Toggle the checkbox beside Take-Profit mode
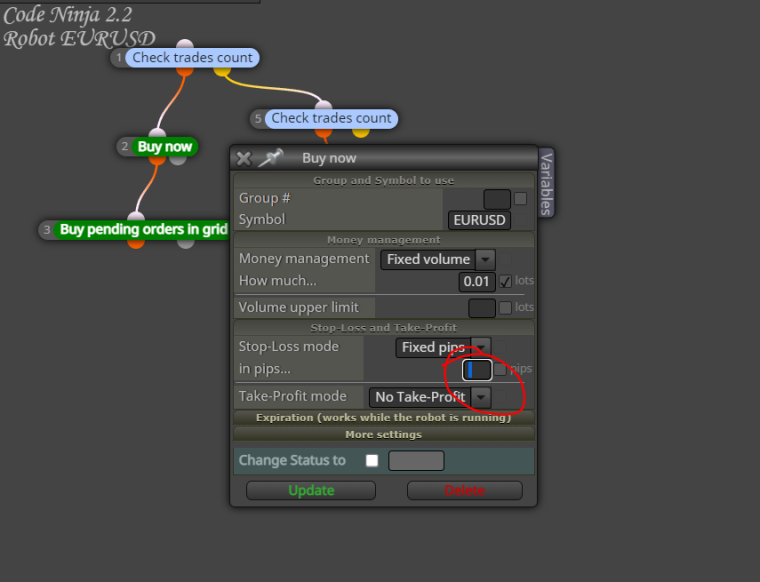This screenshot has width=760, height=582. click(x=500, y=396)
